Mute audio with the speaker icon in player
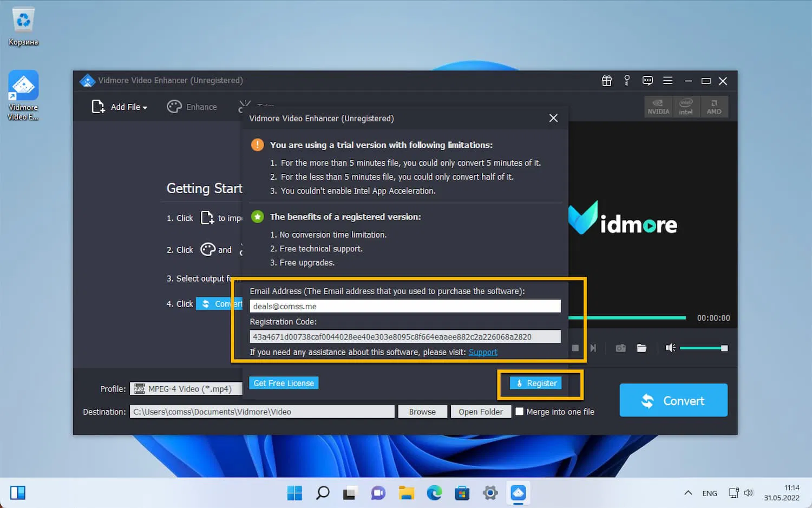The width and height of the screenshot is (812, 508). coord(670,348)
